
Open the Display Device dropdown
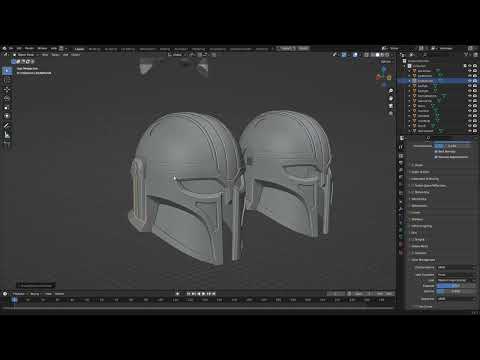click(456, 267)
